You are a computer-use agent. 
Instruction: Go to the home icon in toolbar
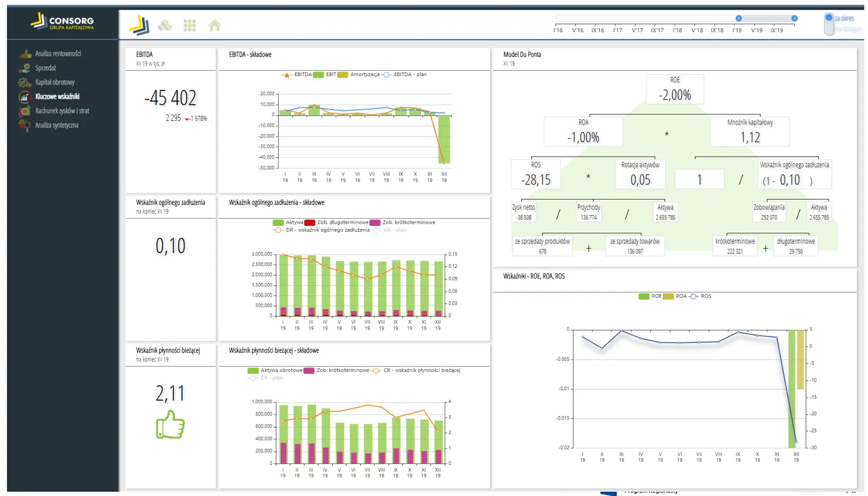[215, 26]
